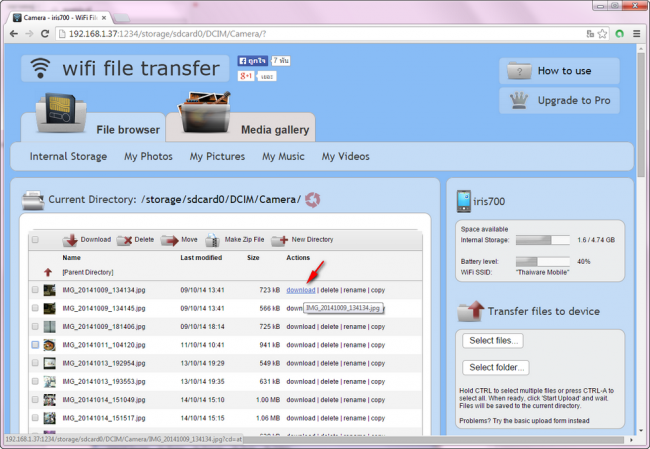Viewport: 650px width, 449px height.
Task: Click the Delete toolbar X icon
Action: pos(124,240)
